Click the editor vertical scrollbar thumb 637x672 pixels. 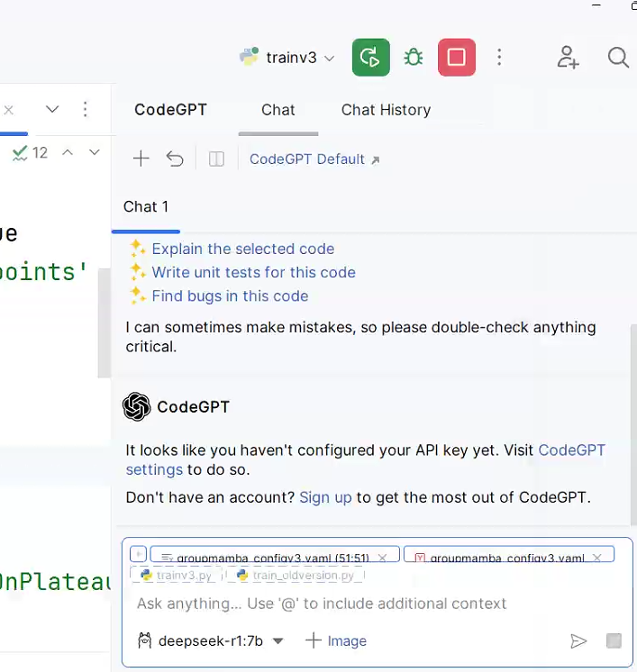[105, 323]
